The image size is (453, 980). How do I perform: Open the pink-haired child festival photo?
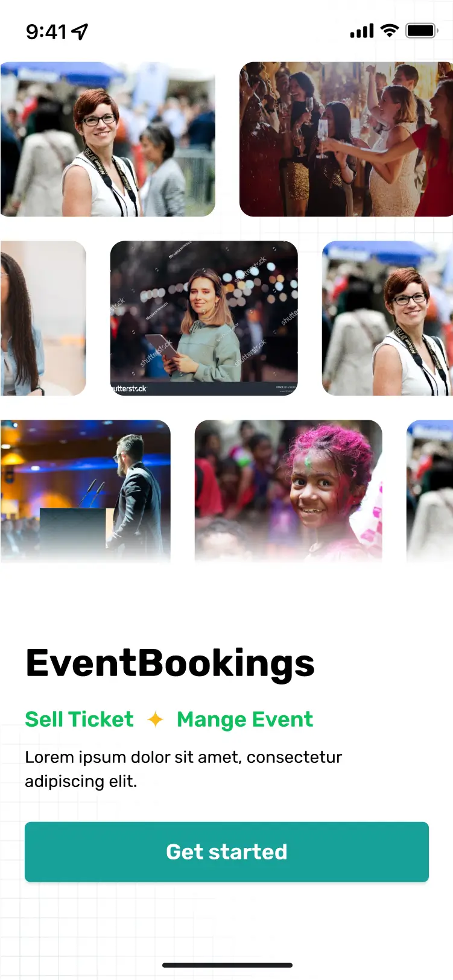[288, 492]
